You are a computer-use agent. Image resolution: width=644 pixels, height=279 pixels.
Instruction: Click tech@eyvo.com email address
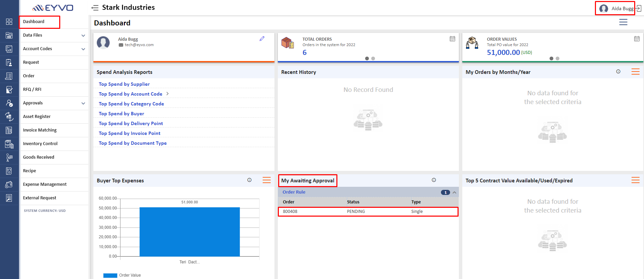(x=139, y=45)
